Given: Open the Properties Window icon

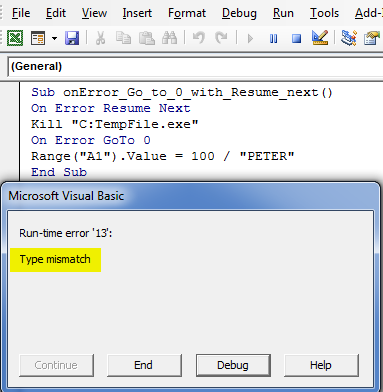Looking at the screenshot, I should 372,38.
